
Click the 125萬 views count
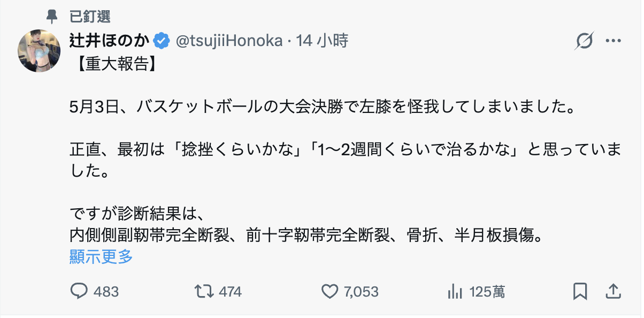[487, 292]
